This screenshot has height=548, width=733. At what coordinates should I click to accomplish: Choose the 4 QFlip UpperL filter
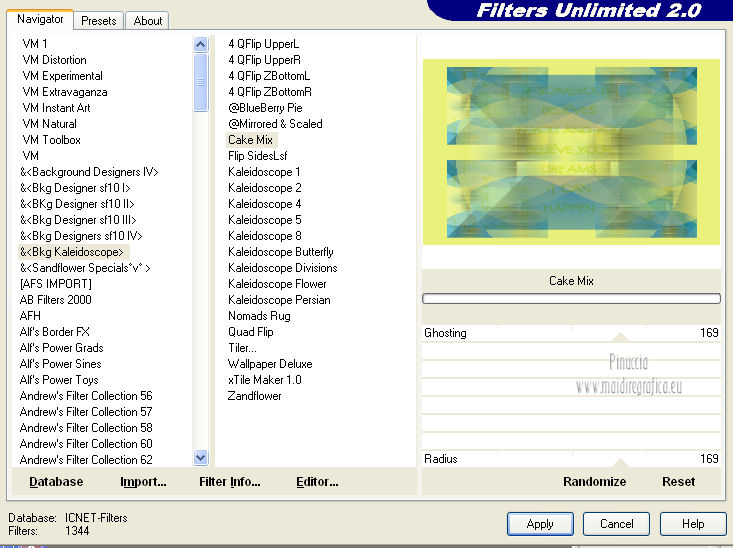pos(264,44)
